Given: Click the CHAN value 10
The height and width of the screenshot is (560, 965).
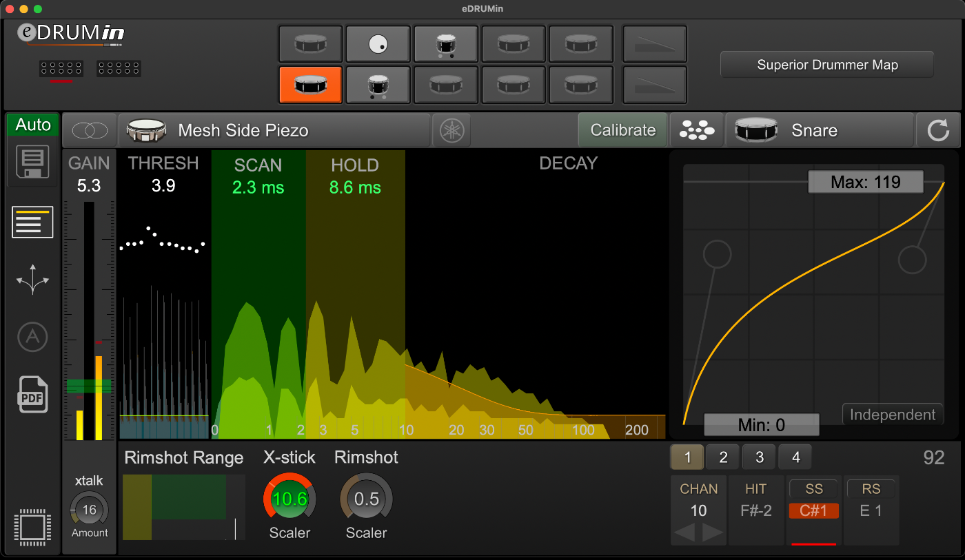Looking at the screenshot, I should tap(699, 511).
